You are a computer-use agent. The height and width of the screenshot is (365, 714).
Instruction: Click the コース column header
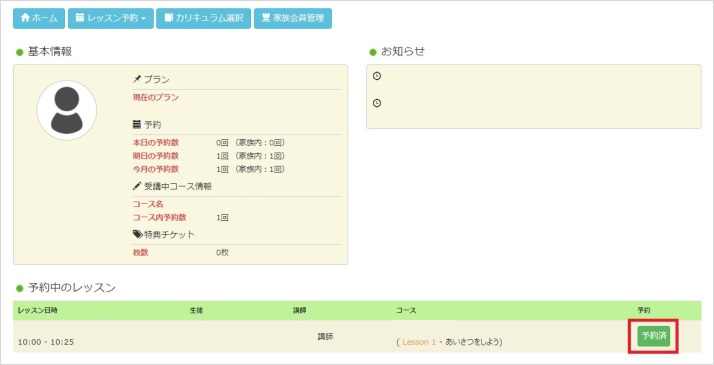pyautogui.click(x=406, y=310)
